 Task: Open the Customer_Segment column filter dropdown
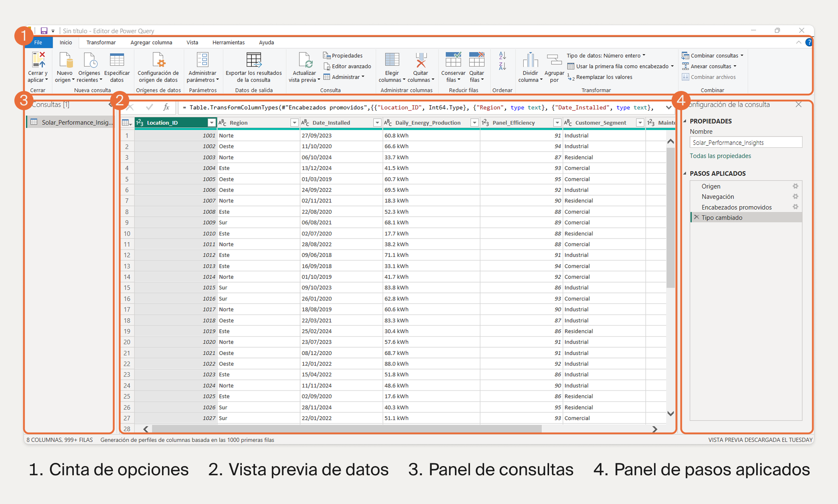(640, 123)
